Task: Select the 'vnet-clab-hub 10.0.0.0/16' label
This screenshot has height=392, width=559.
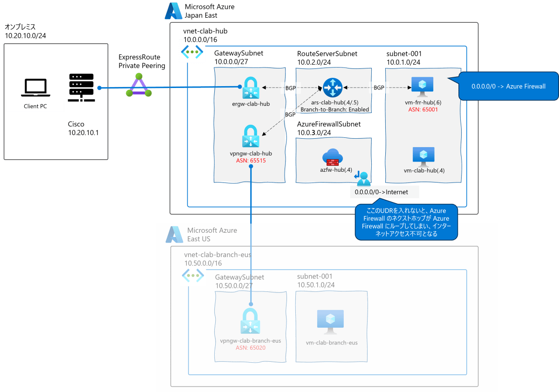Action: coord(205,35)
